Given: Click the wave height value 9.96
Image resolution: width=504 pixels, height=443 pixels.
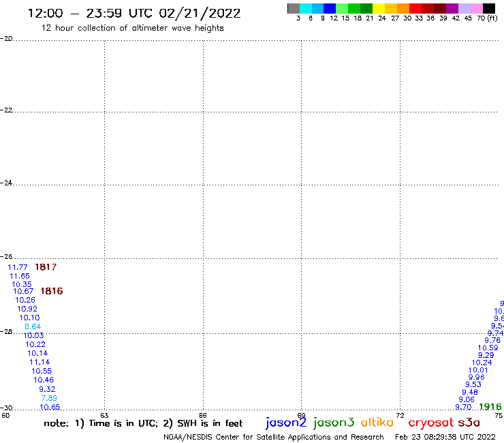Looking at the screenshot, I should click(x=476, y=377).
